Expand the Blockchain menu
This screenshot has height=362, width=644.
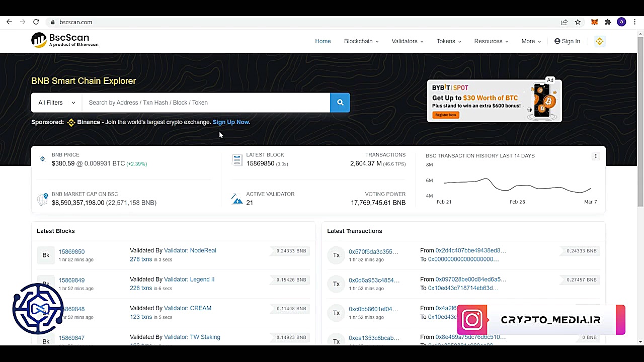point(361,41)
